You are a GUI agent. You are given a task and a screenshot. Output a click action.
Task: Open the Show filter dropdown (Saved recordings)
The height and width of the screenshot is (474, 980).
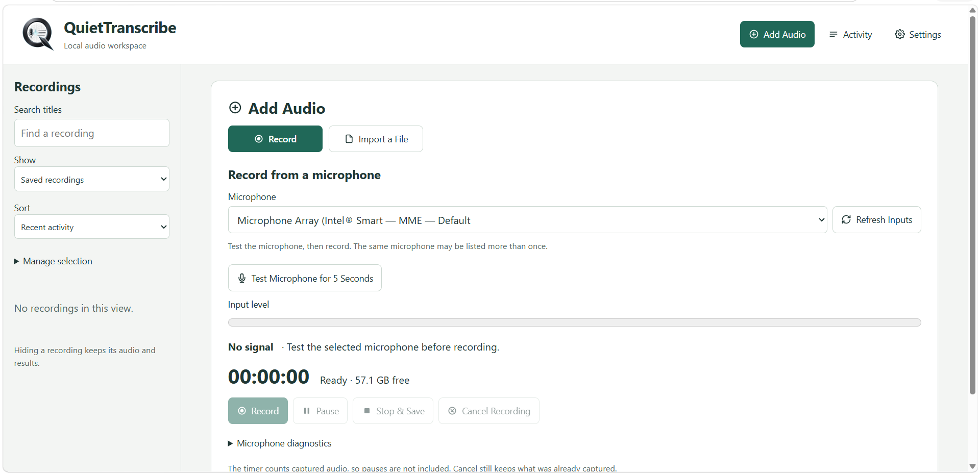[92, 179]
